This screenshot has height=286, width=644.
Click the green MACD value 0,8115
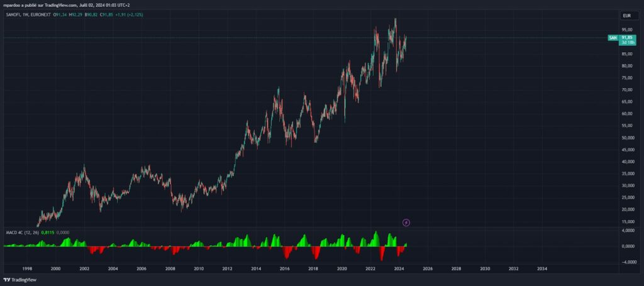(x=48, y=233)
